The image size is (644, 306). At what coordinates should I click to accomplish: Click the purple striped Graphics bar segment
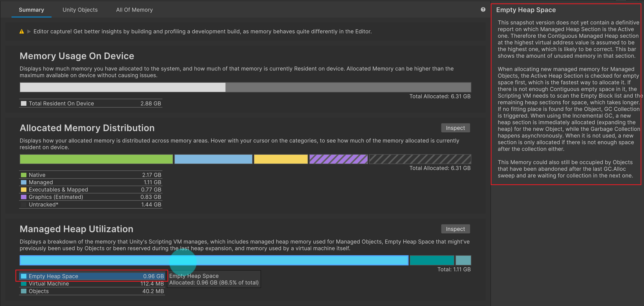[x=338, y=159]
